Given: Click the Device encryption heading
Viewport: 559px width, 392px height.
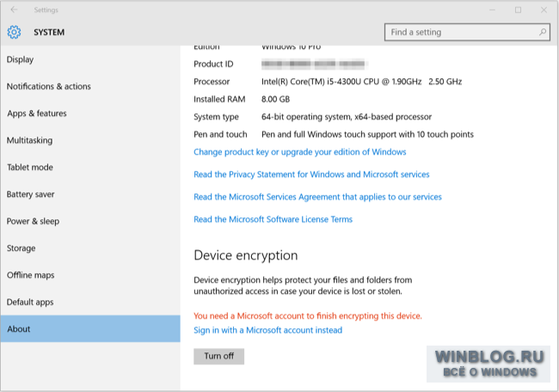Looking at the screenshot, I should (246, 255).
